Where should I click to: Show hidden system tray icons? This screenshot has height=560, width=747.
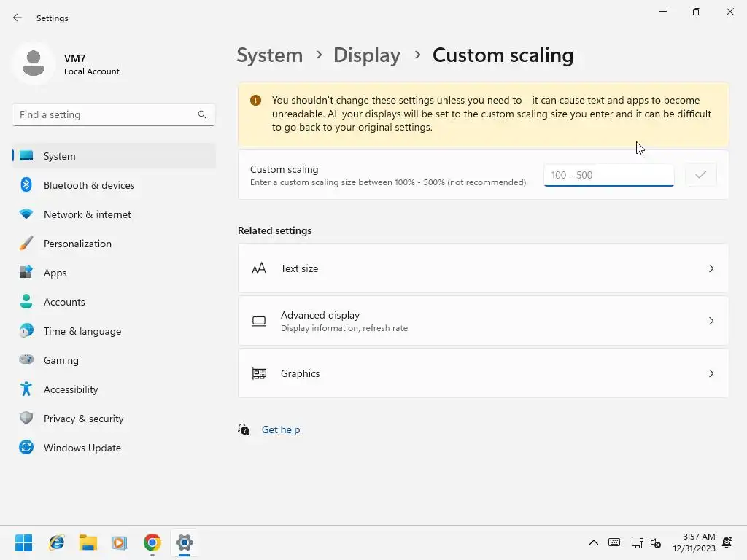click(x=594, y=542)
